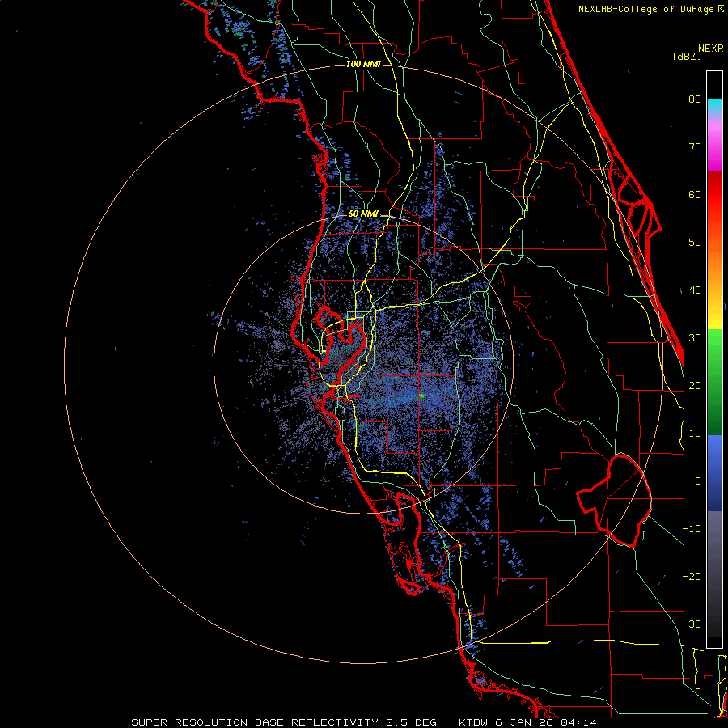Click the 50 value on dBZ scale

(695, 243)
